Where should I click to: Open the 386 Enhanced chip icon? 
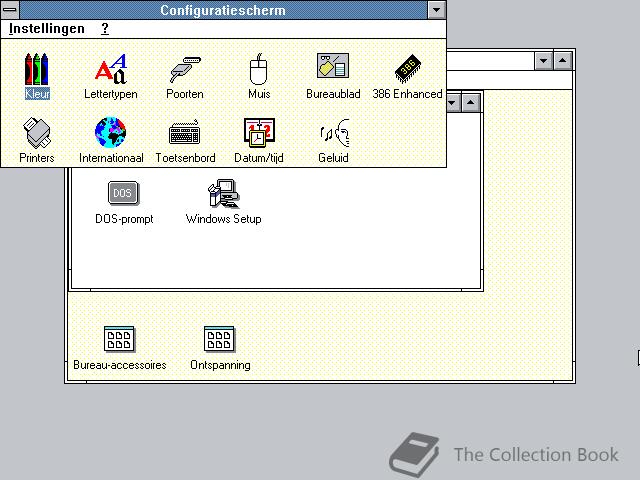coord(407,69)
